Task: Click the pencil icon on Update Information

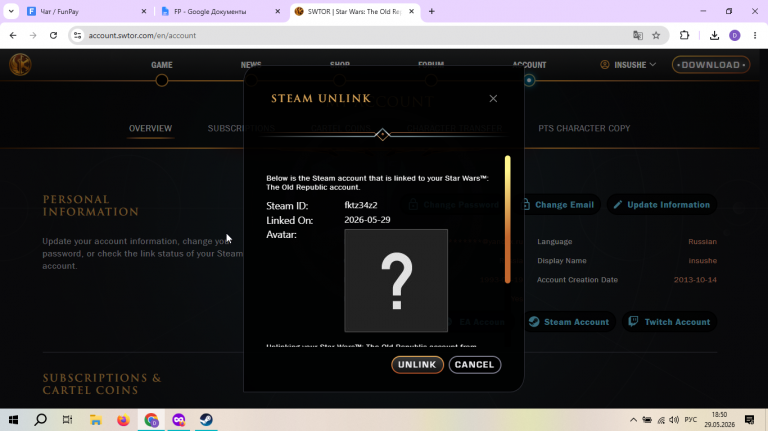Action: [618, 205]
